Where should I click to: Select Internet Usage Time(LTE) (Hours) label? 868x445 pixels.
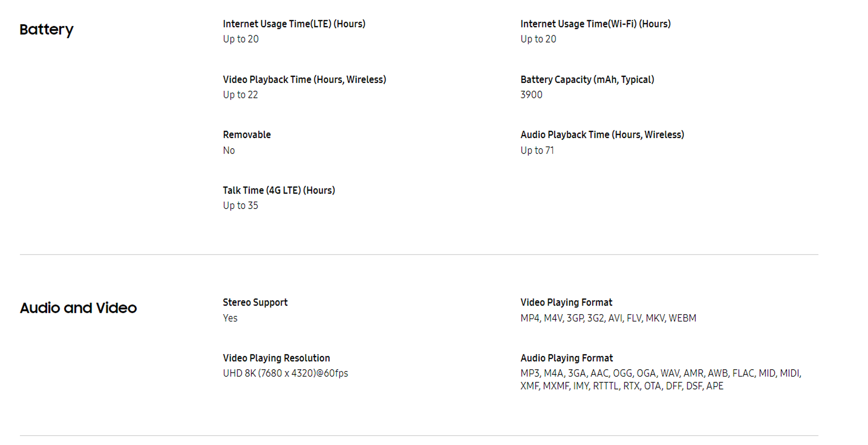[294, 24]
